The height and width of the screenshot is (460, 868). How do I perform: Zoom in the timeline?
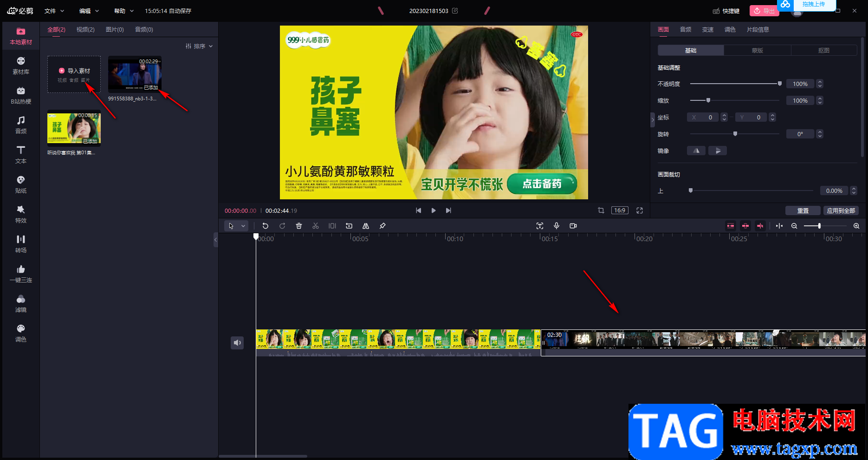(x=856, y=226)
